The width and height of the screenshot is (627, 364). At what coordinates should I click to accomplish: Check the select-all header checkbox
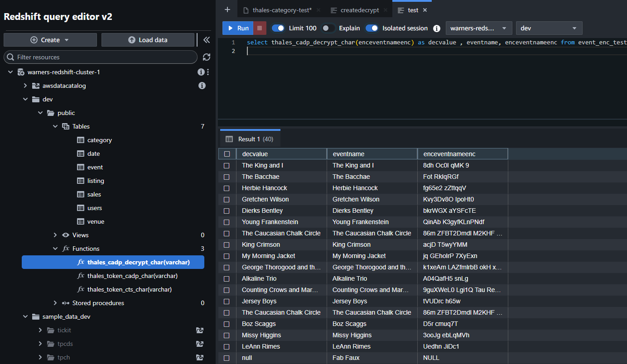click(227, 154)
